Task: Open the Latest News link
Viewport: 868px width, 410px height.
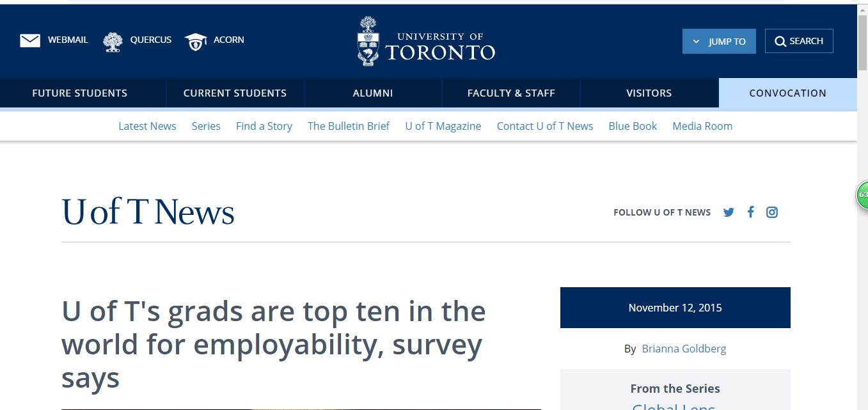Action: click(147, 126)
